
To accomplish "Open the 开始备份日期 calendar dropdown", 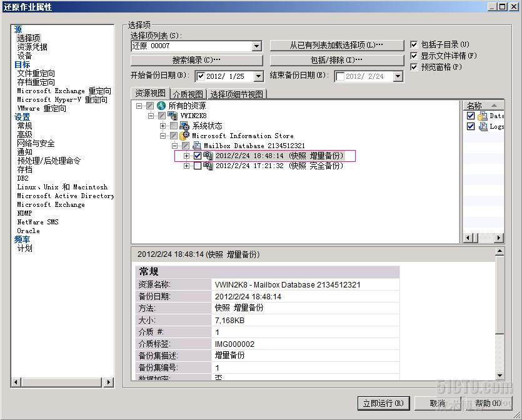I will [x=258, y=76].
